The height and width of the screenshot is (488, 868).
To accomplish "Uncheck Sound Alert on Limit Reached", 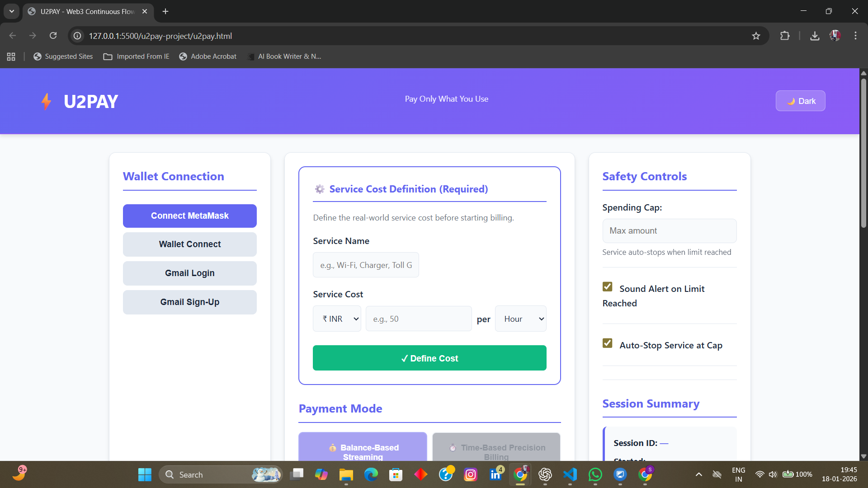I will (x=608, y=287).
